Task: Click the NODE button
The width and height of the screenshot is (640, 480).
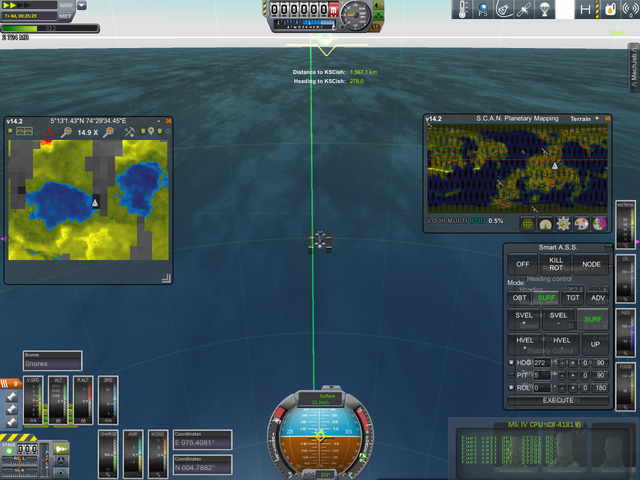Action: pyautogui.click(x=591, y=264)
